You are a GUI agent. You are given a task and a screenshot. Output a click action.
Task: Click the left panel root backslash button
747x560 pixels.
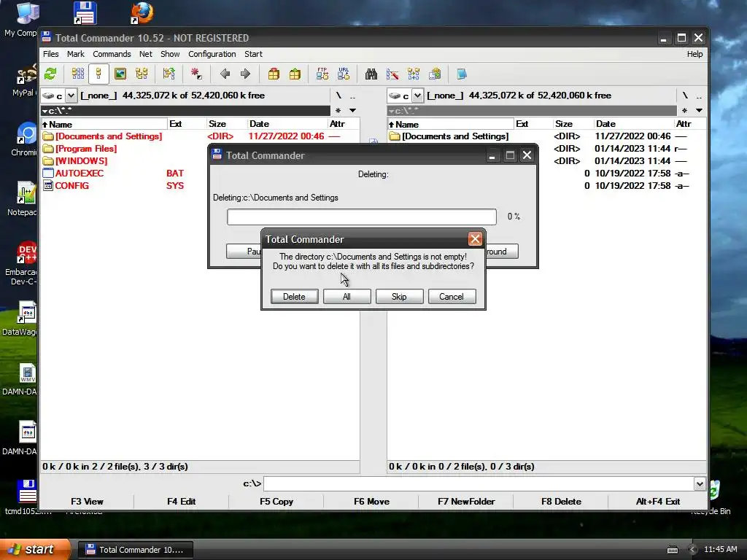(338, 96)
